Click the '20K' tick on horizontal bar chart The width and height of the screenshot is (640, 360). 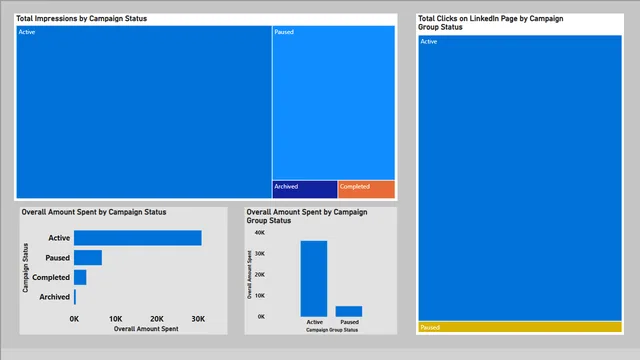[157, 319]
